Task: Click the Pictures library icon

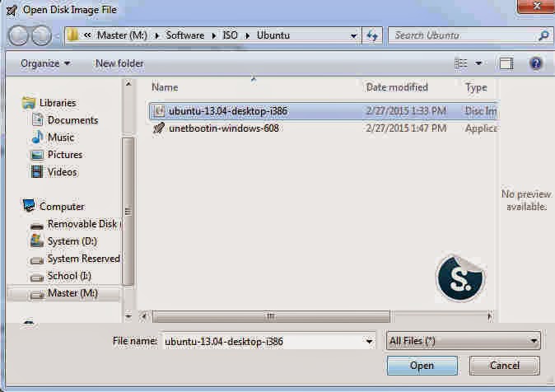Action: (x=37, y=155)
